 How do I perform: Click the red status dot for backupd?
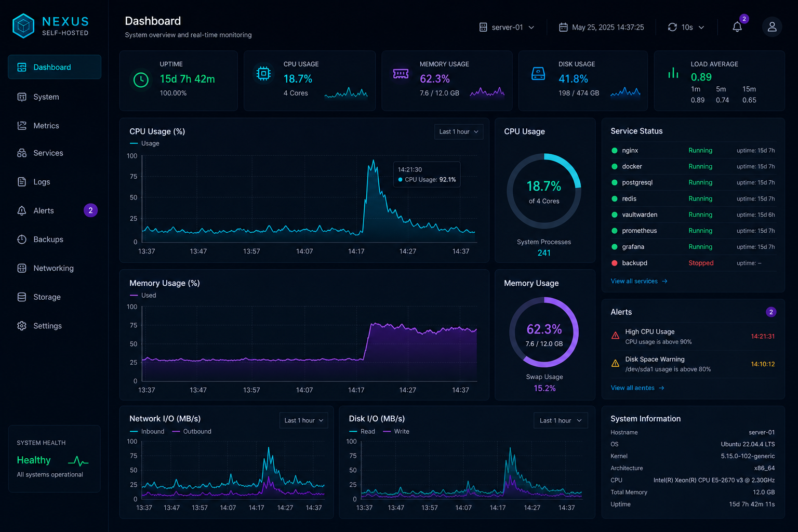(615, 263)
